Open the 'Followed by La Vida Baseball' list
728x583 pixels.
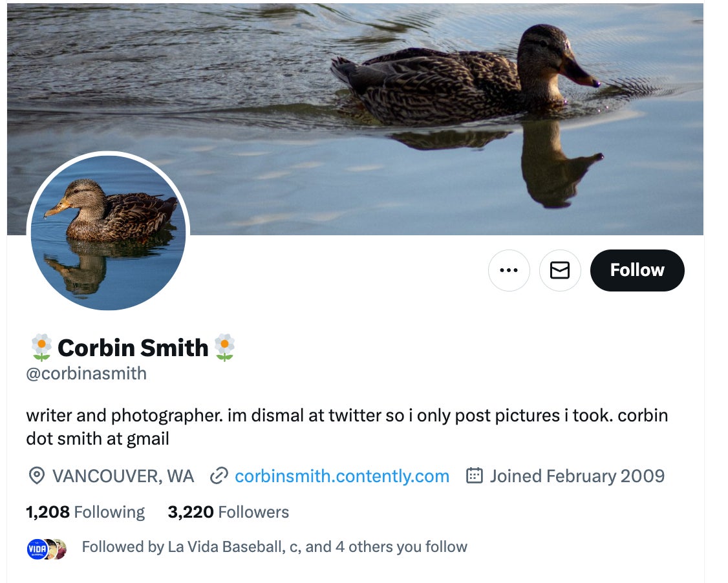(274, 547)
